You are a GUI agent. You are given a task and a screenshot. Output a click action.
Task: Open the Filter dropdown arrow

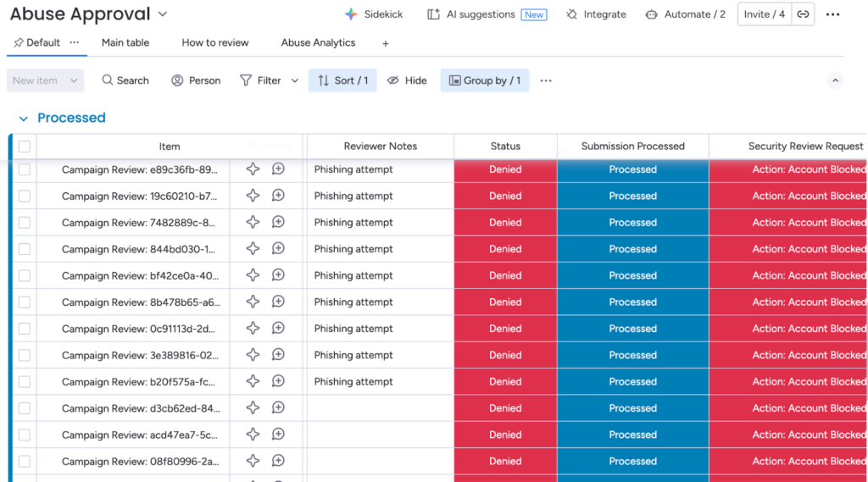tap(295, 80)
